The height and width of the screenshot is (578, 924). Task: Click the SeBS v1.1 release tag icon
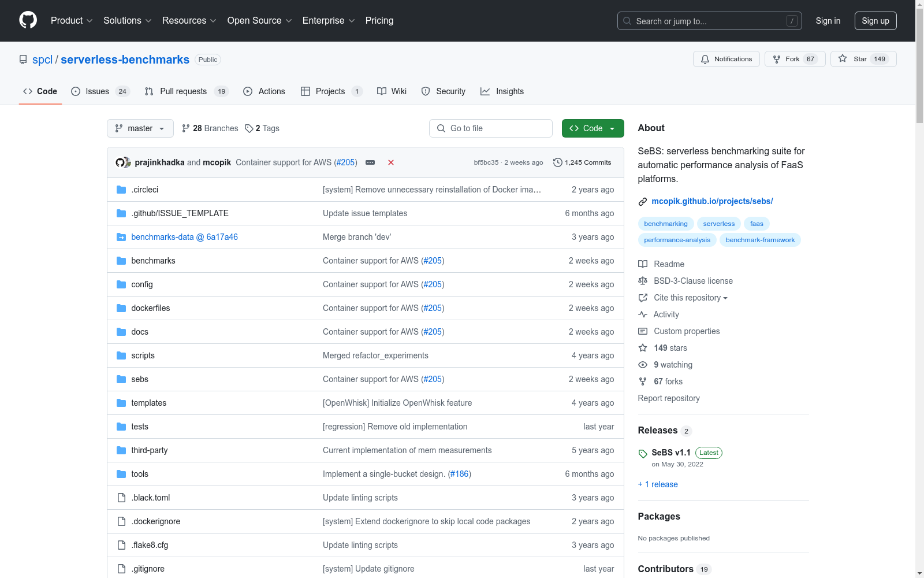click(643, 453)
